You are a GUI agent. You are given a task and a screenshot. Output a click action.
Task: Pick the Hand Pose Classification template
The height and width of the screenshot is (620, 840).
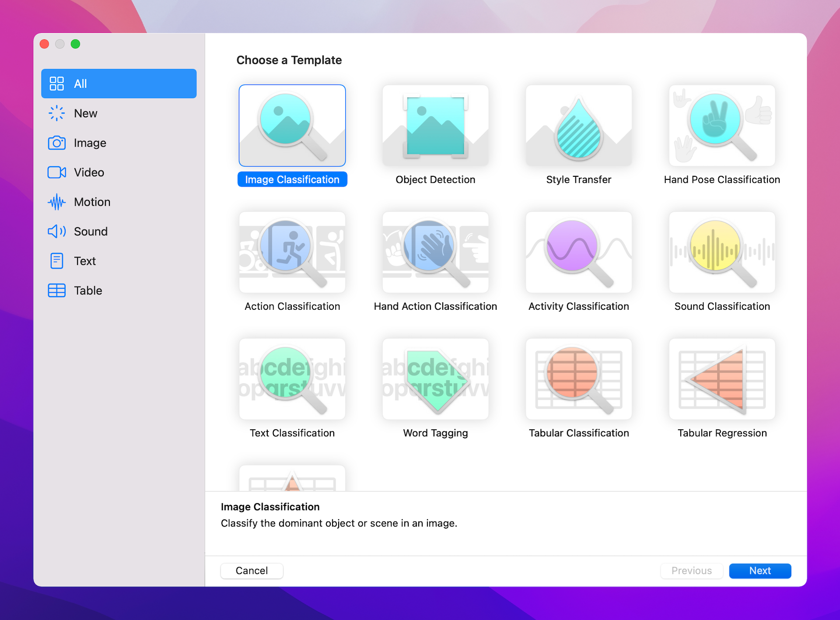point(722,126)
